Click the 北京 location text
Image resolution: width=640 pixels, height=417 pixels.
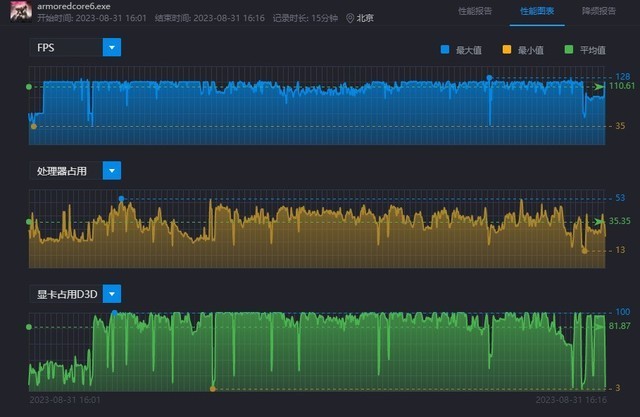click(365, 18)
